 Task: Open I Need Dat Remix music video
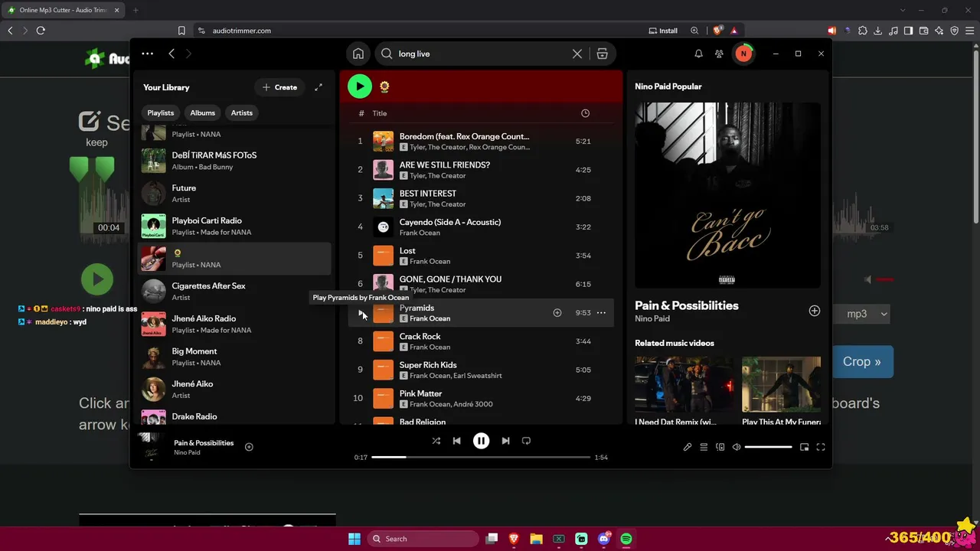(x=684, y=392)
